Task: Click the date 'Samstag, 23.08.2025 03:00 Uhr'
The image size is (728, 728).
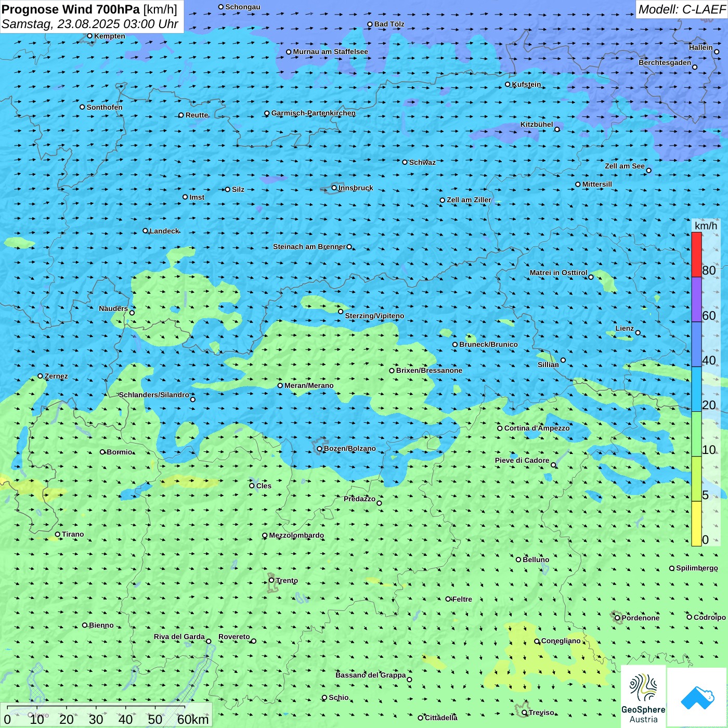Action: pyautogui.click(x=90, y=24)
